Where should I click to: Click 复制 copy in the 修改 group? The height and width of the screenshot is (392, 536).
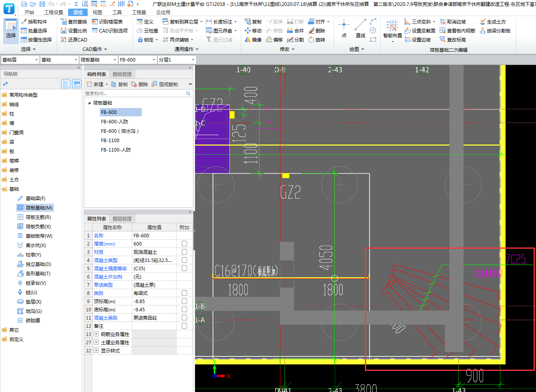pyautogui.click(x=253, y=22)
